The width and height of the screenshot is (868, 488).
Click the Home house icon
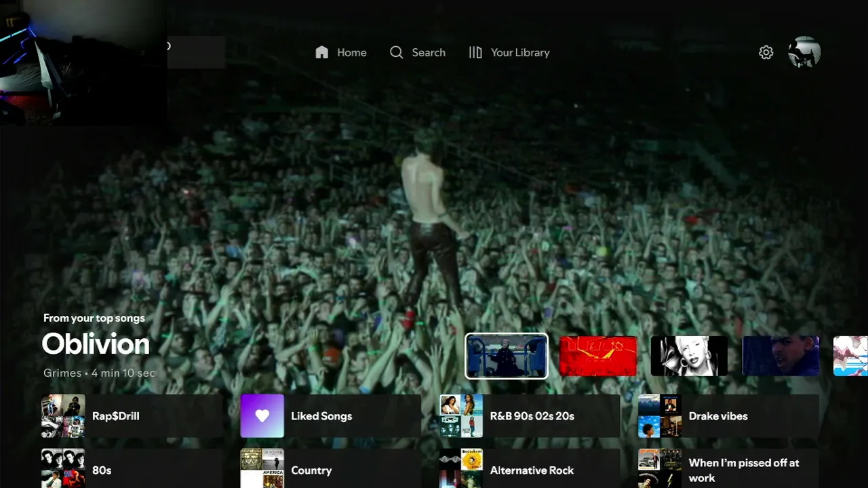322,52
